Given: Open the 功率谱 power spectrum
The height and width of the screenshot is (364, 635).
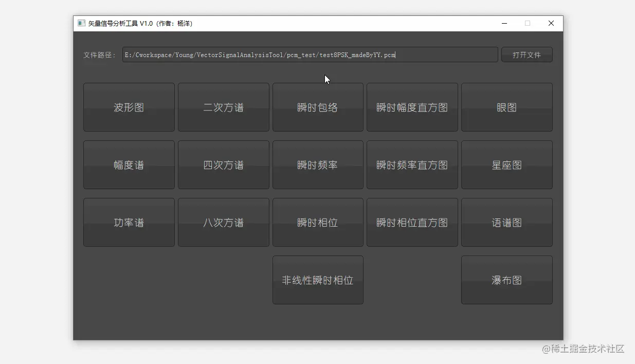Looking at the screenshot, I should pos(129,222).
